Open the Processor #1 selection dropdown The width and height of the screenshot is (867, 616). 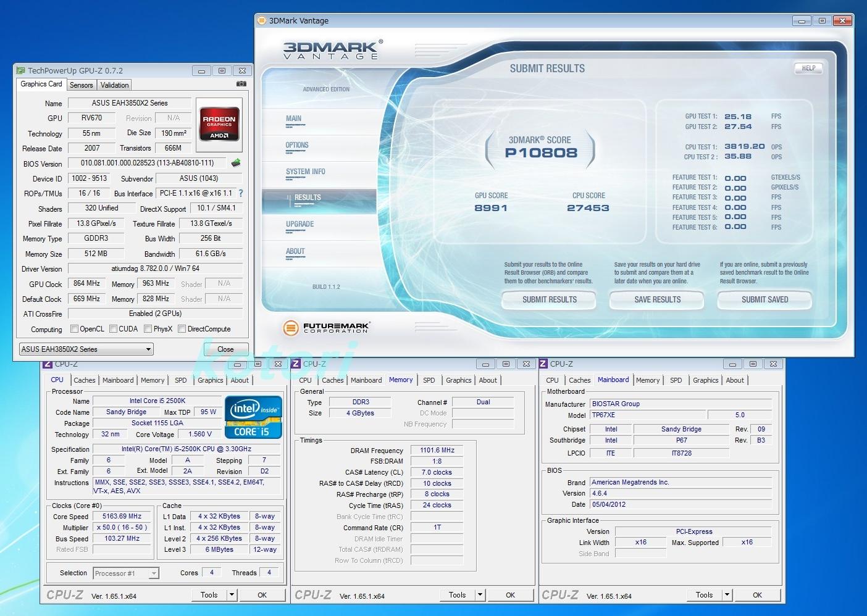click(126, 573)
